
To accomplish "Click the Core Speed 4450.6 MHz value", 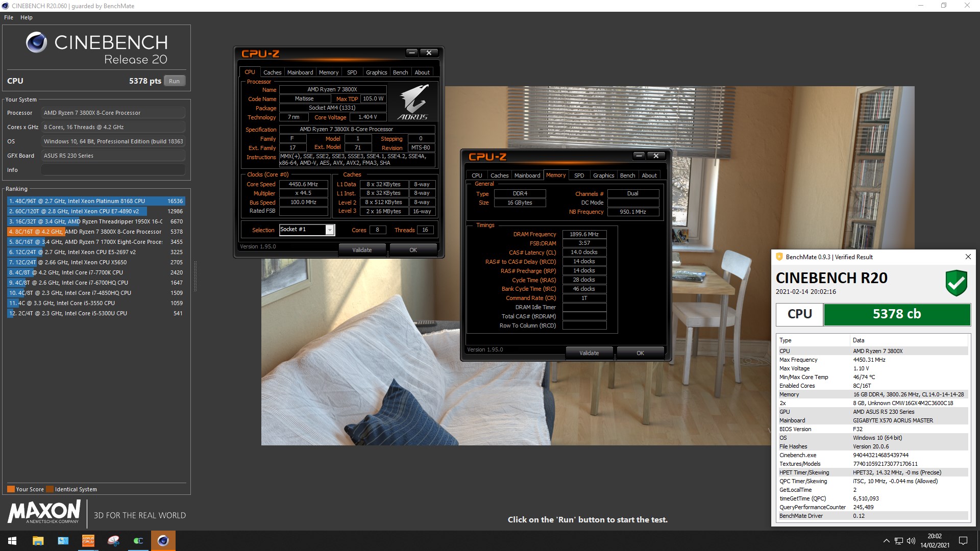I will tap(303, 184).
